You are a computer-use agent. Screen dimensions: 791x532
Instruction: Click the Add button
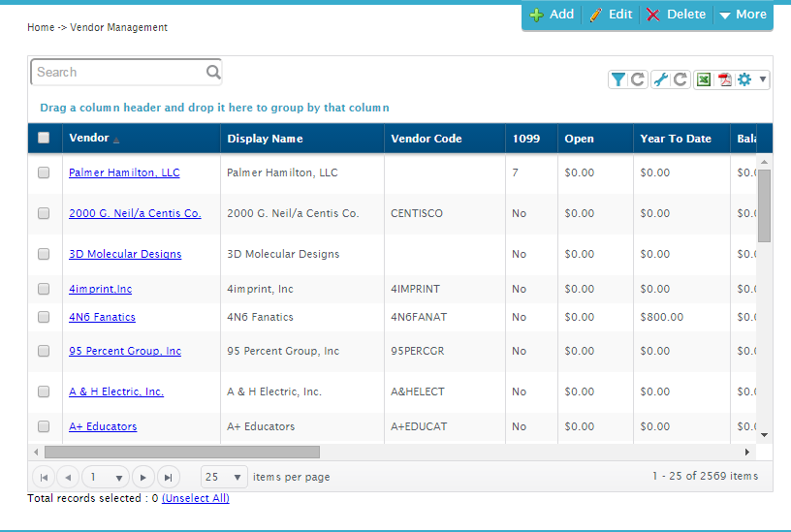[x=552, y=15]
